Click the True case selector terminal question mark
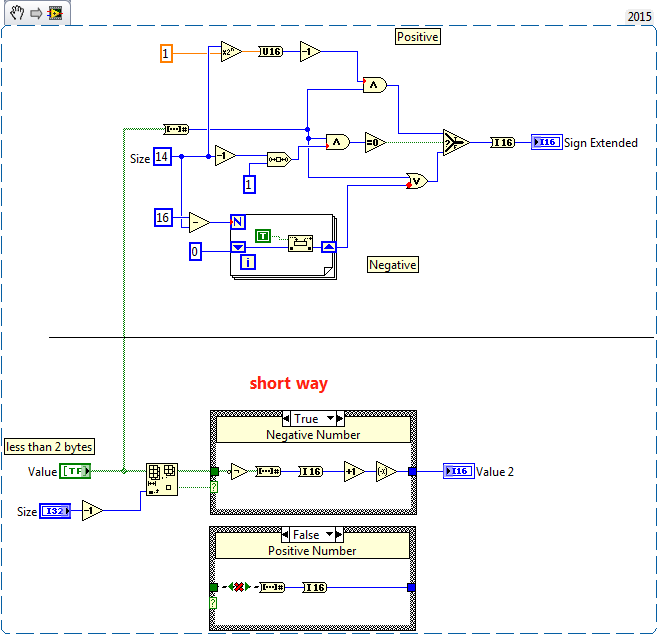The height and width of the screenshot is (635, 658). 214,487
